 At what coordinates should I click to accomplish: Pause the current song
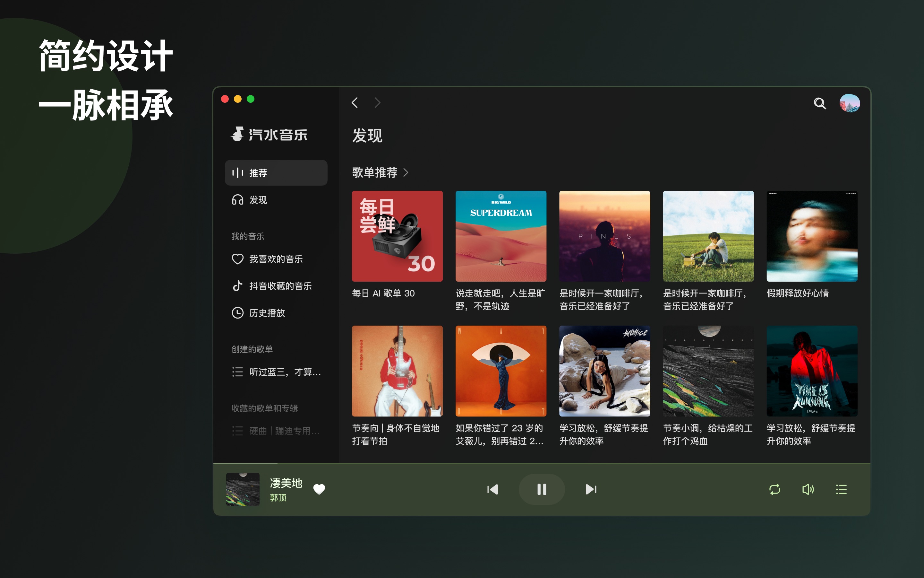[542, 489]
